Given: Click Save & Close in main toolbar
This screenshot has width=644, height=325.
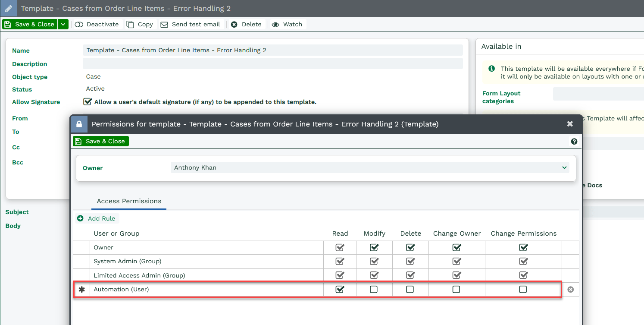Looking at the screenshot, I should point(30,24).
